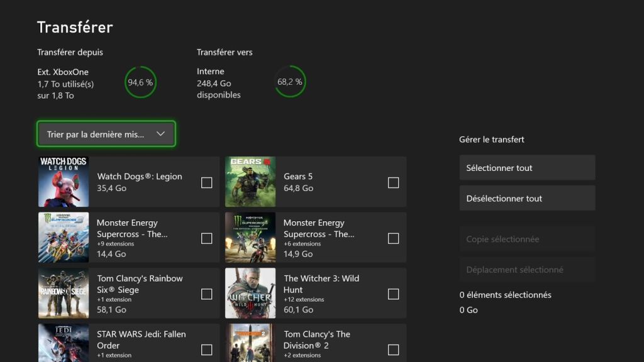Image resolution: width=644 pixels, height=362 pixels.
Task: Click the 'Interne' destination drive name
Action: click(210, 72)
